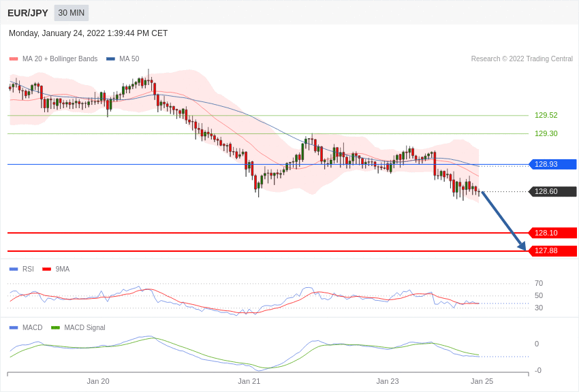
Task: Toggle the MACD legend label
Action: pos(33,327)
